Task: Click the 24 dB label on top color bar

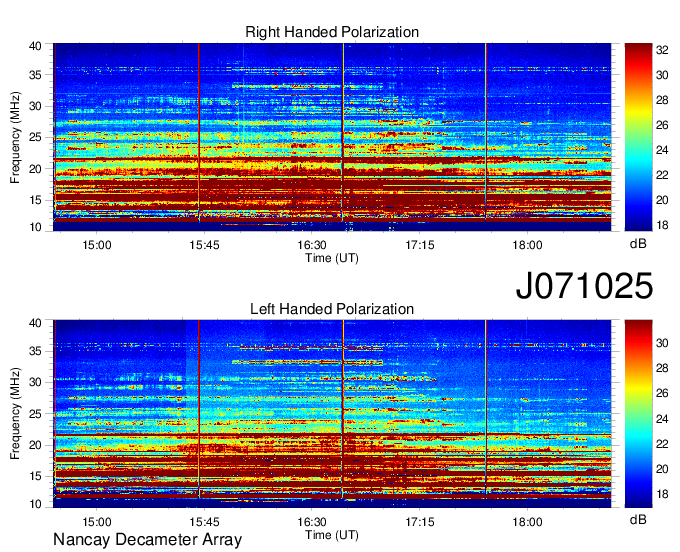Action: coord(662,150)
